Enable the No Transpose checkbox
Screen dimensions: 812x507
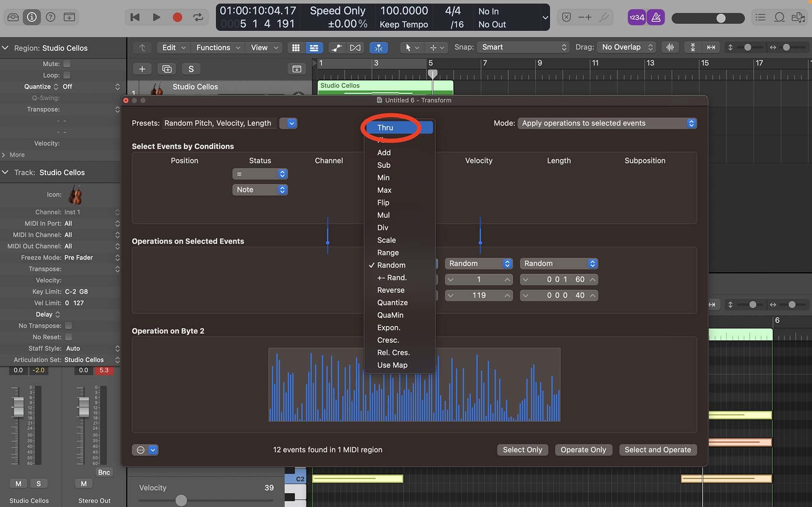click(69, 326)
